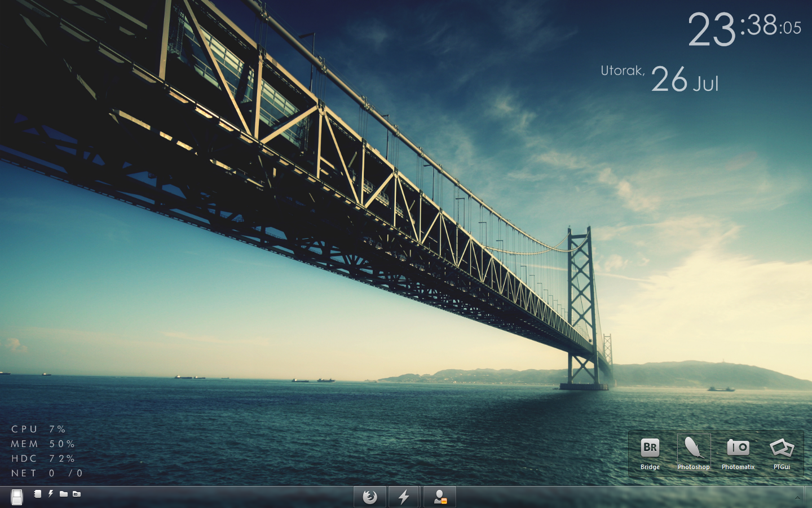
Task: Click the small lightning bolt quick launch icon
Action: 51,494
